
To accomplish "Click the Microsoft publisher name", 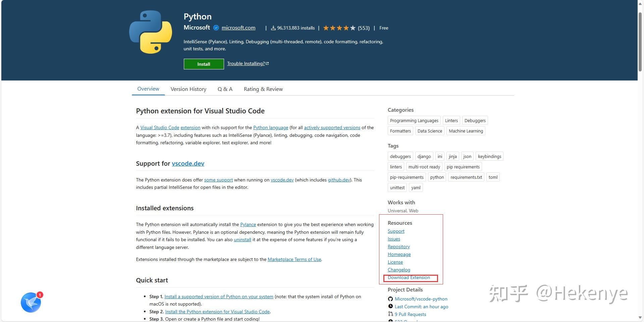I will coord(197,28).
